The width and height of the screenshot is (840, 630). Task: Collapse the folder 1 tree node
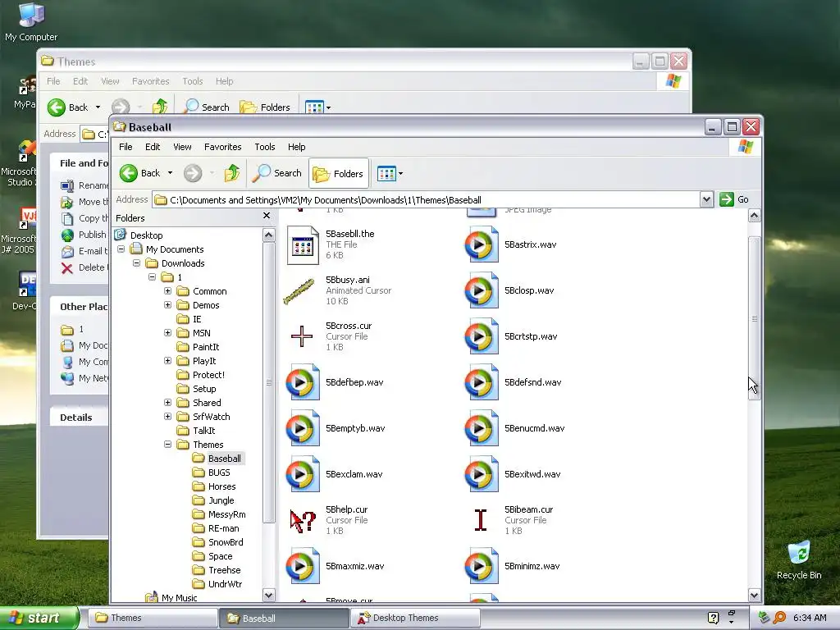(152, 277)
